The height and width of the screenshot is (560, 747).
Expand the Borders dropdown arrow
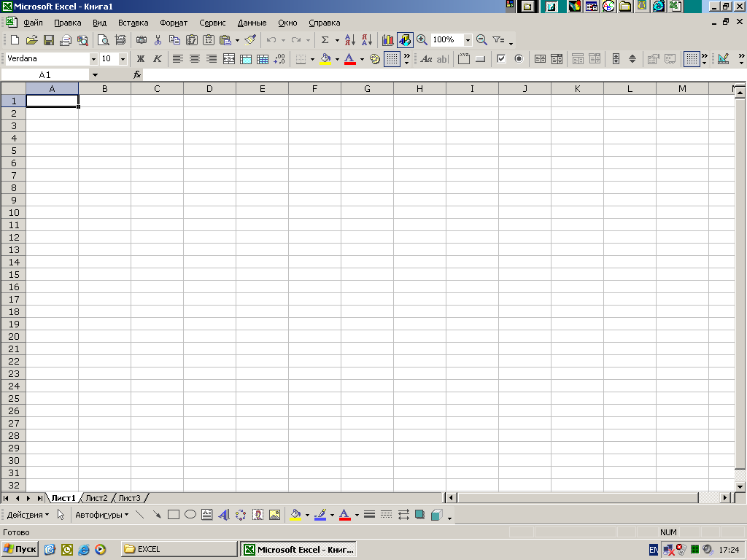pyautogui.click(x=312, y=58)
